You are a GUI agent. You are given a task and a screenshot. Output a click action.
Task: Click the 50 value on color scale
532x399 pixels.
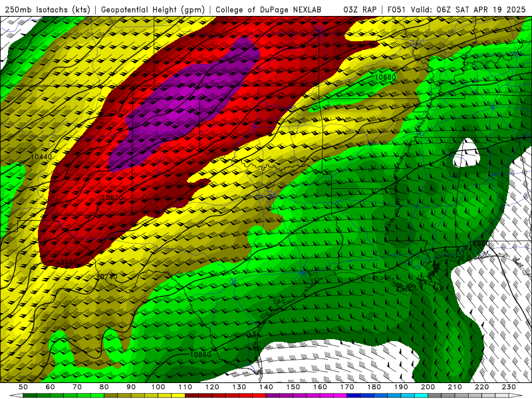pos(23,387)
